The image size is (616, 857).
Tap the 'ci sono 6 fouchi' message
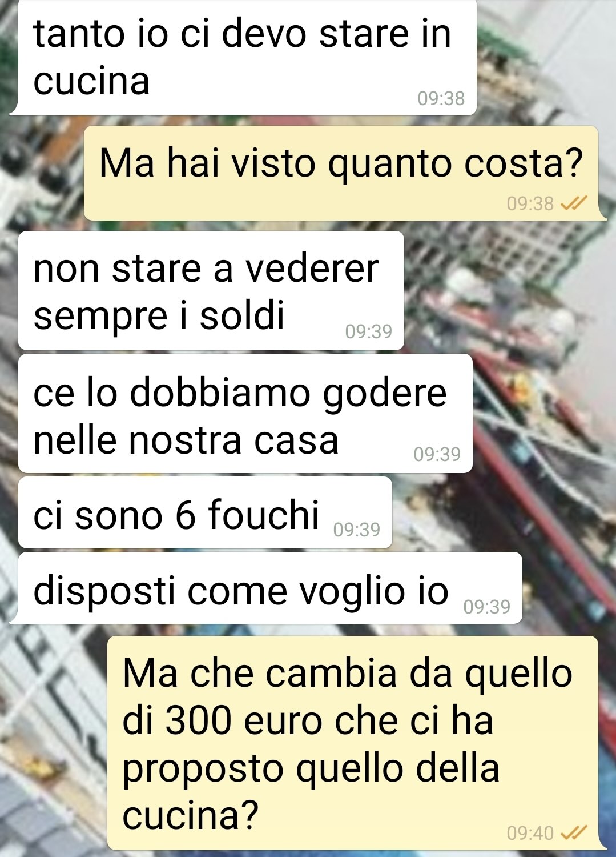[206, 512]
